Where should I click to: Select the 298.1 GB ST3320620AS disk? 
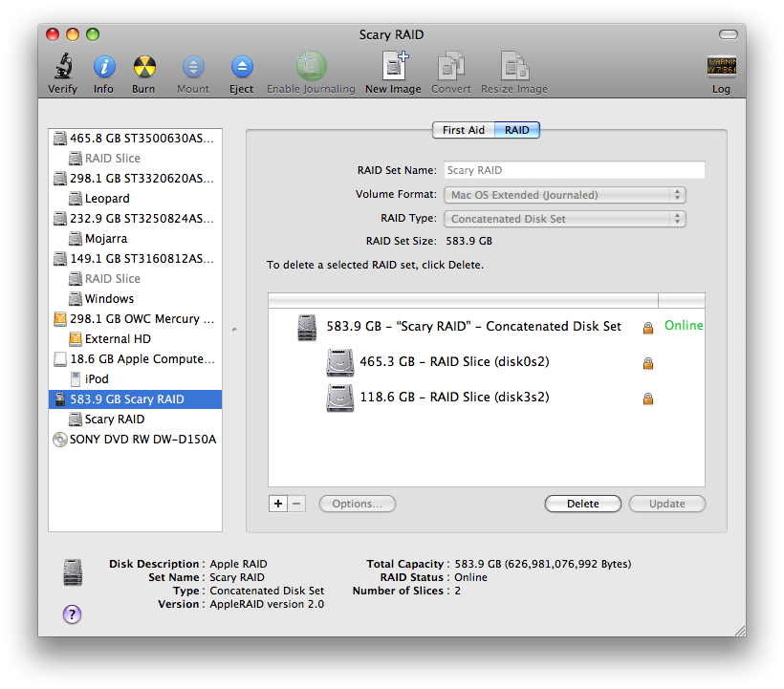click(135, 179)
